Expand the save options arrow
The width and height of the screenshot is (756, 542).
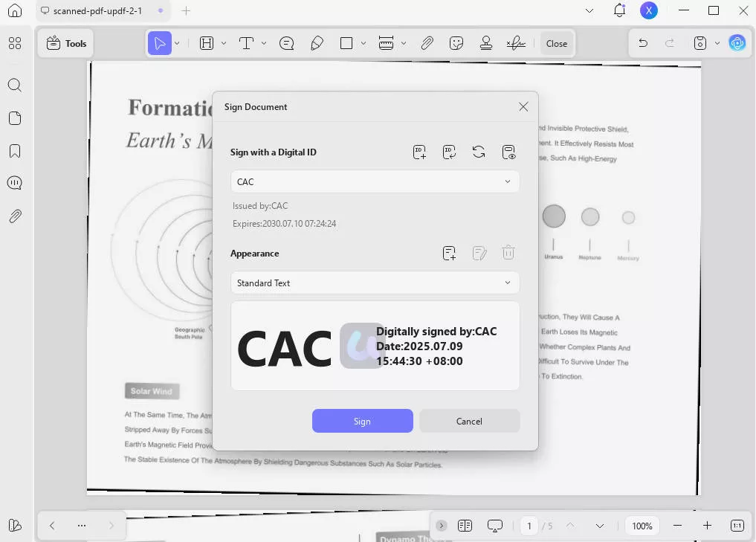pyautogui.click(x=717, y=43)
